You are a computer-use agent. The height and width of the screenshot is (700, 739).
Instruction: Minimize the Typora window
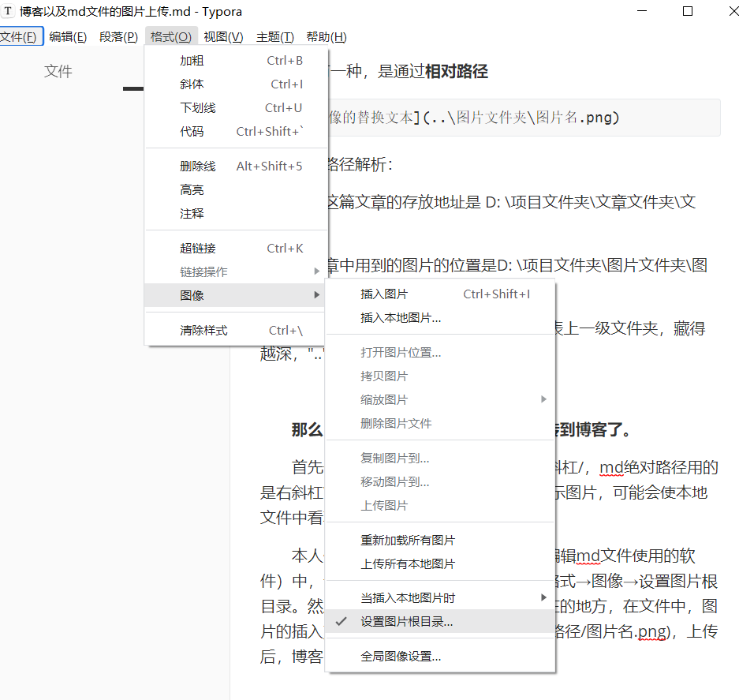[x=642, y=11]
